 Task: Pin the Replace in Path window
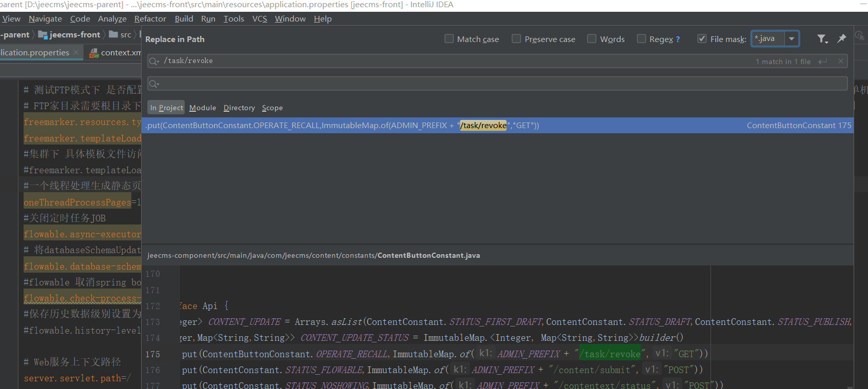click(x=842, y=38)
